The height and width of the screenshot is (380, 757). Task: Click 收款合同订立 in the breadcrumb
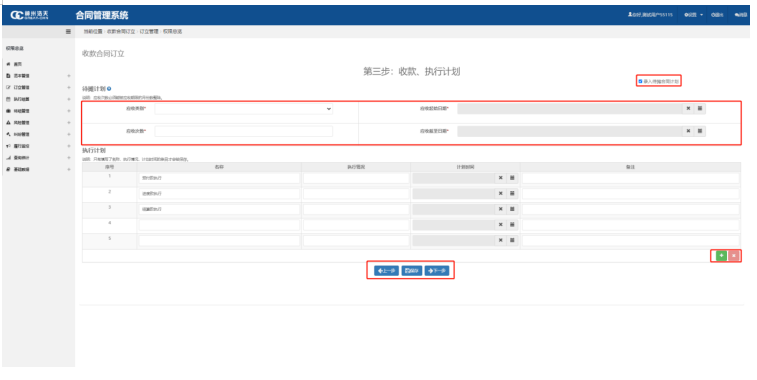pyautogui.click(x=121, y=31)
